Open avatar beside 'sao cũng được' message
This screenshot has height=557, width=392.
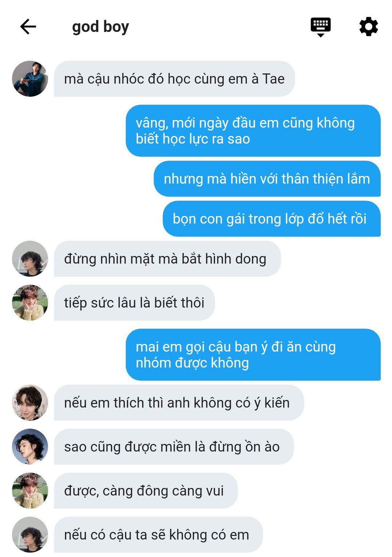[30, 446]
